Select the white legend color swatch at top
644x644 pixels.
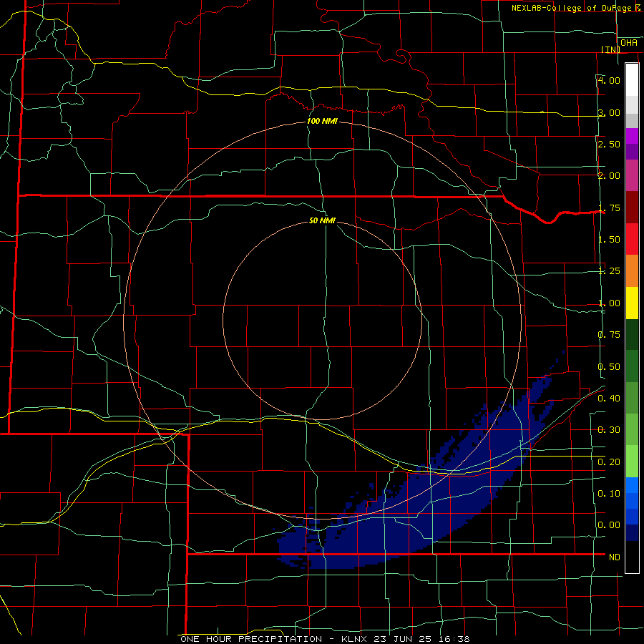coord(632,80)
